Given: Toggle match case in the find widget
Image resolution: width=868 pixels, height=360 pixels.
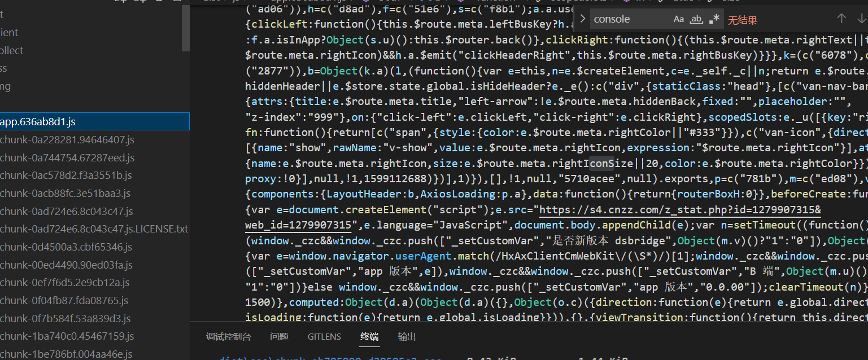Looking at the screenshot, I should (678, 19).
